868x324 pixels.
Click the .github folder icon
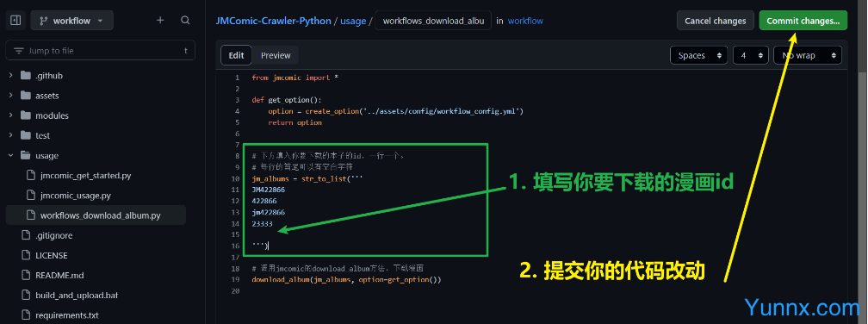pyautogui.click(x=26, y=75)
